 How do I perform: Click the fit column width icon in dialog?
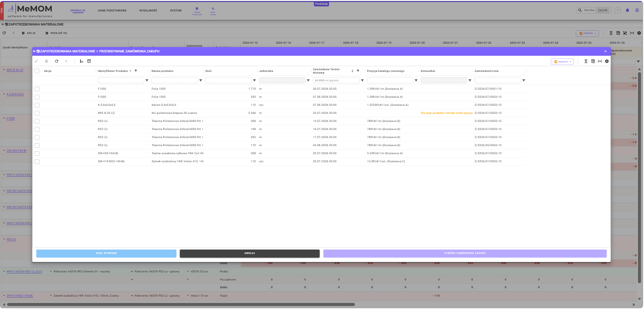click(x=600, y=61)
